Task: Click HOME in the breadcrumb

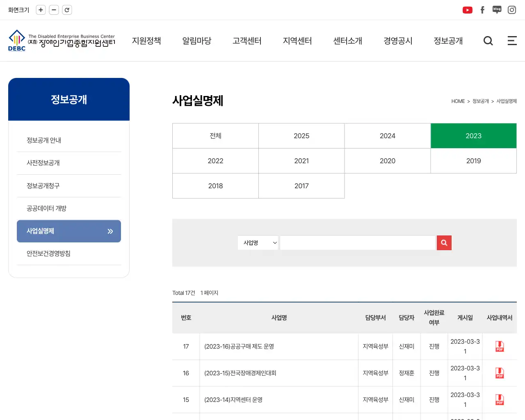Action: click(x=458, y=101)
